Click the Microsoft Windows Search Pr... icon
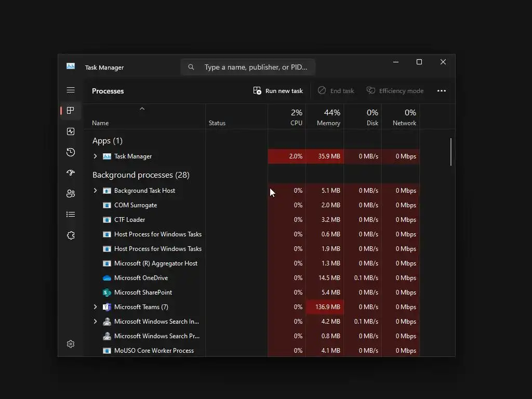Viewport: 532px width, 399px height. click(107, 336)
